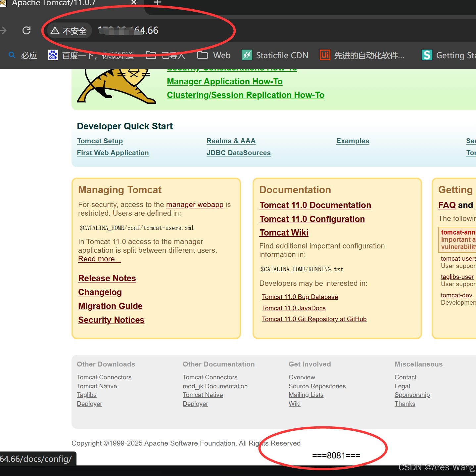The image size is (476, 476).
Task: Open the 已导入 bookmarks folder
Action: pos(166,55)
